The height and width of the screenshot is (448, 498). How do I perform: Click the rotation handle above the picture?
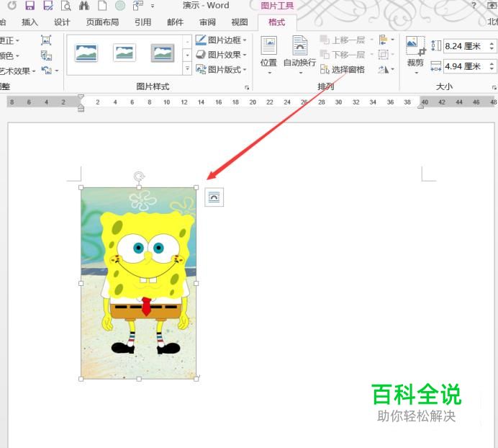[139, 176]
